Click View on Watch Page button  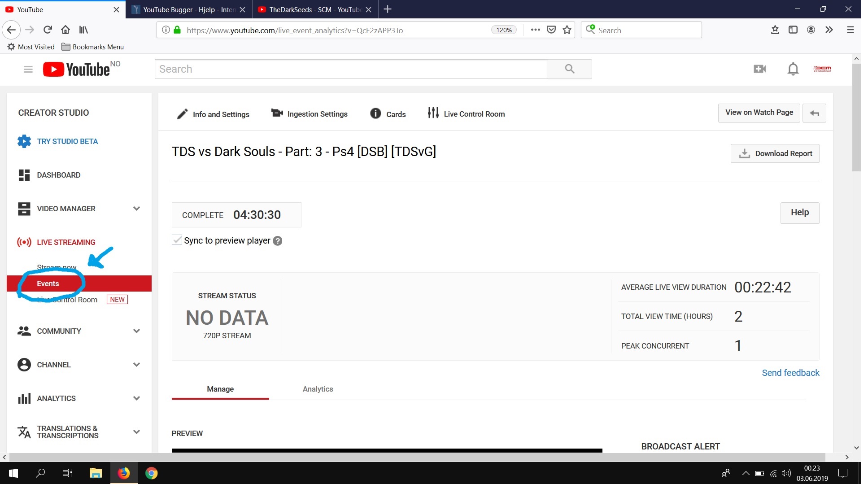click(759, 113)
